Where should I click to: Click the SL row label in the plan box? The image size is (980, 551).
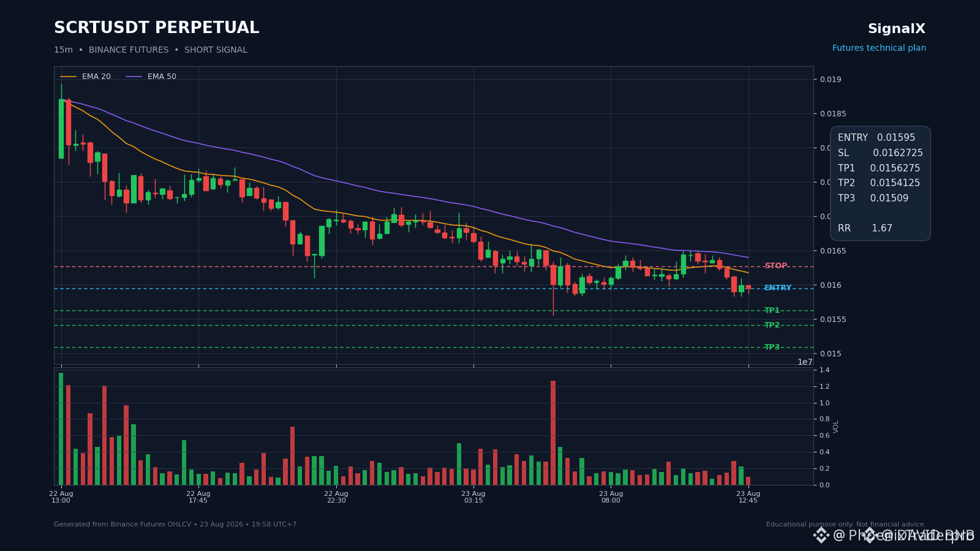tap(843, 153)
